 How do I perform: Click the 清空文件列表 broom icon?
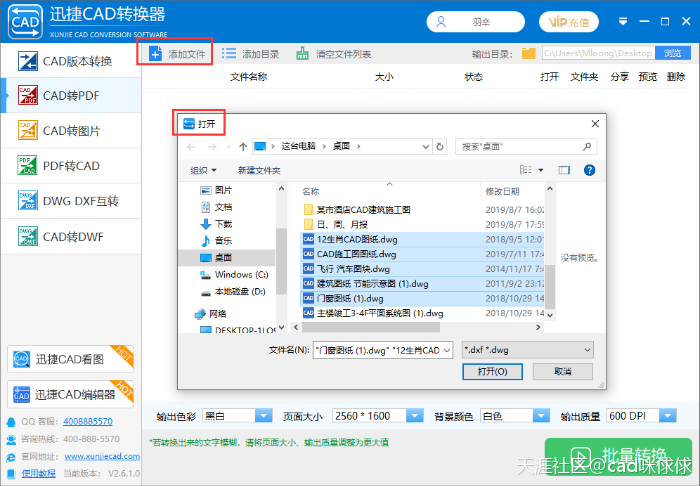[x=303, y=54]
